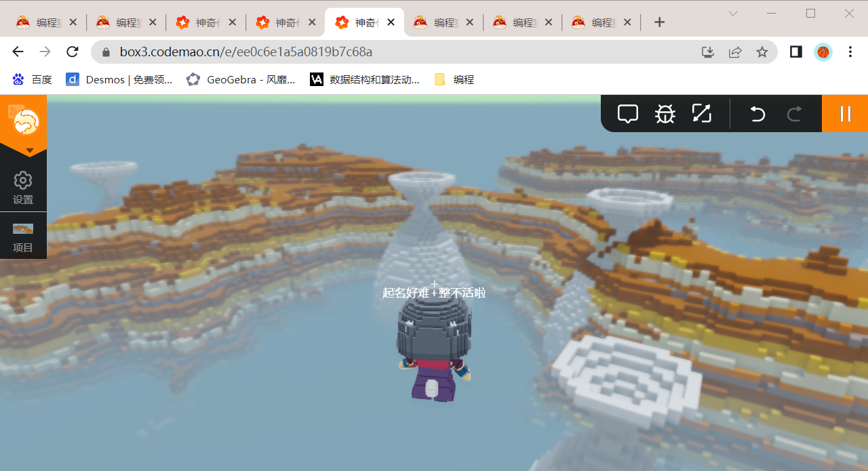This screenshot has height=471, width=868.
Task: Switch to the rightmost 编程猫 tab
Action: point(603,22)
